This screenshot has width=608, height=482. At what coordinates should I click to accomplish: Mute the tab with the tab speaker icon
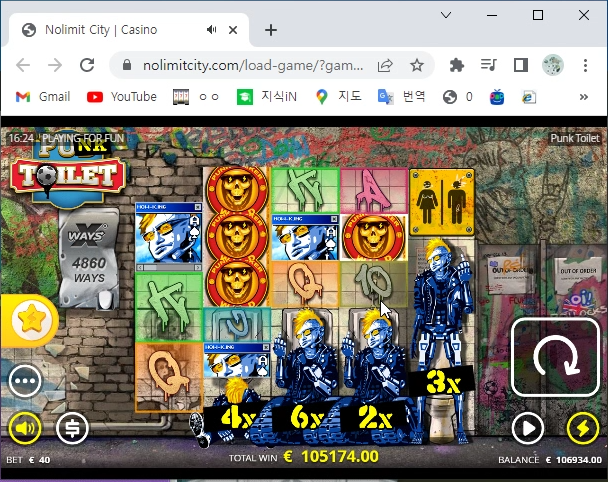pos(211,29)
